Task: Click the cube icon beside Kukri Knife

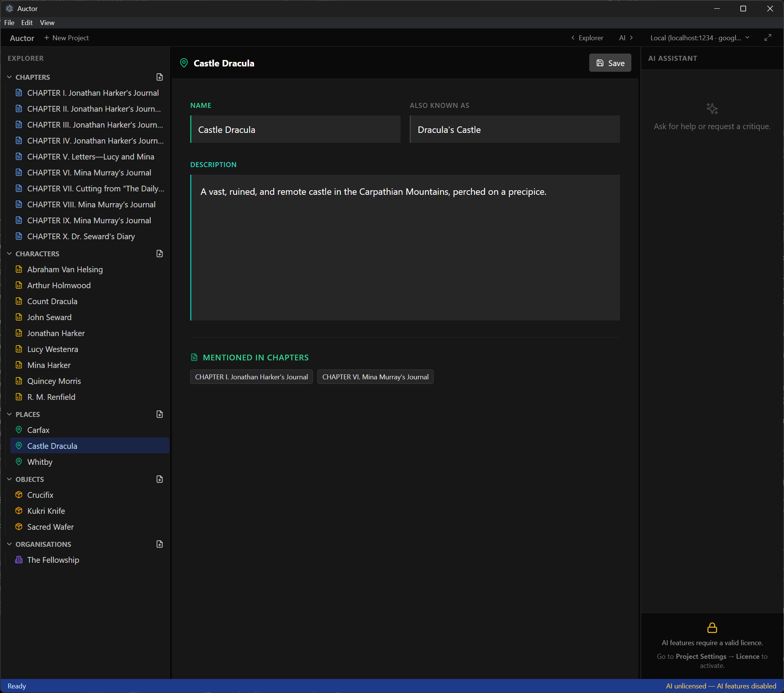Action: click(x=18, y=510)
